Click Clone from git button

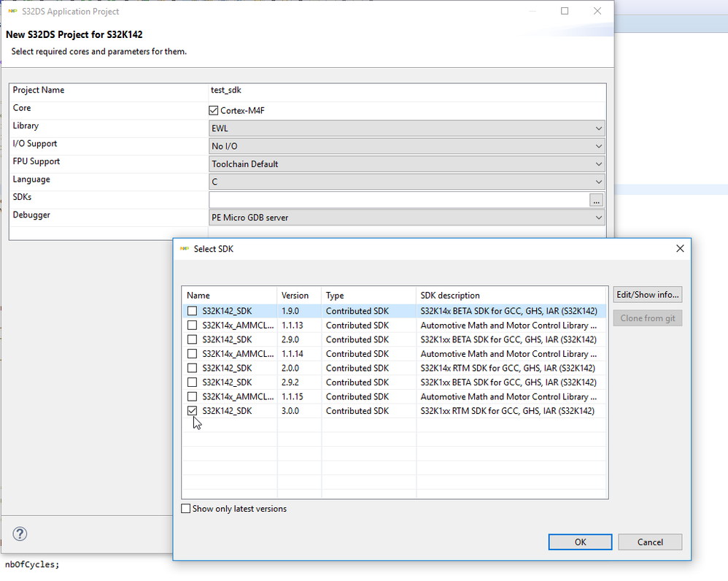pos(647,318)
